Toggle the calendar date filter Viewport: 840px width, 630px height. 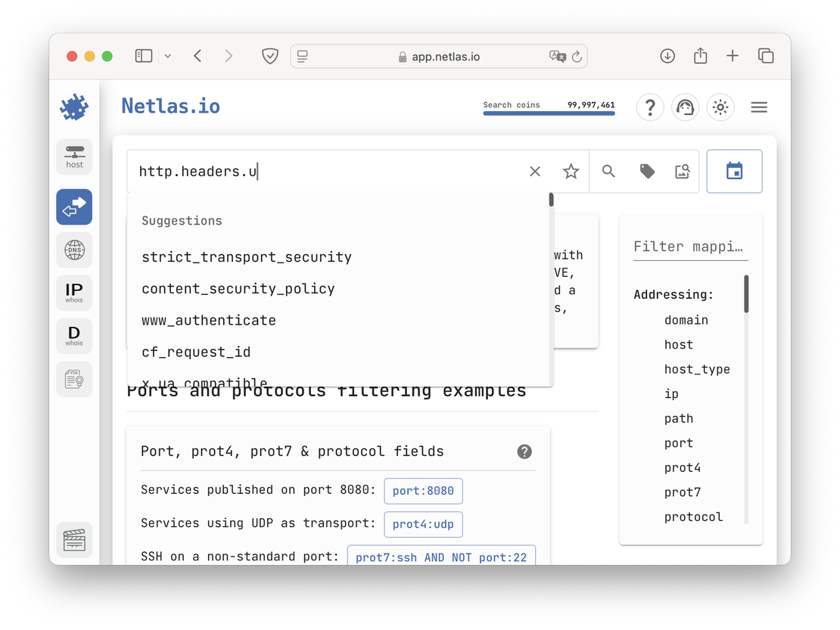pyautogui.click(x=734, y=171)
